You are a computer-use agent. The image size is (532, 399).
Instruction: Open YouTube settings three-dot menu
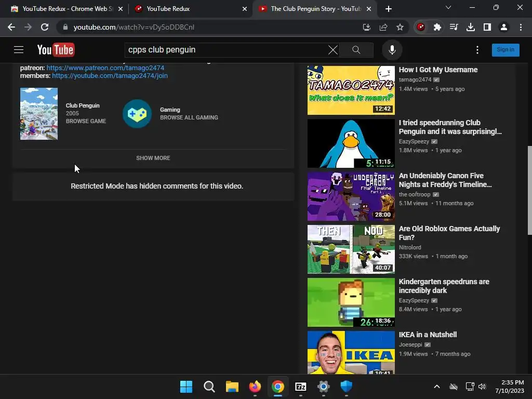(477, 50)
